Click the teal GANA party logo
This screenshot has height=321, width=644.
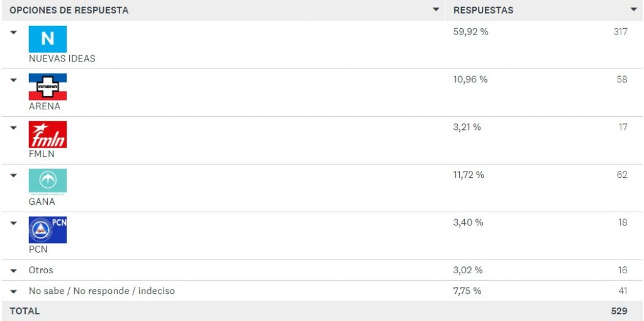48,182
